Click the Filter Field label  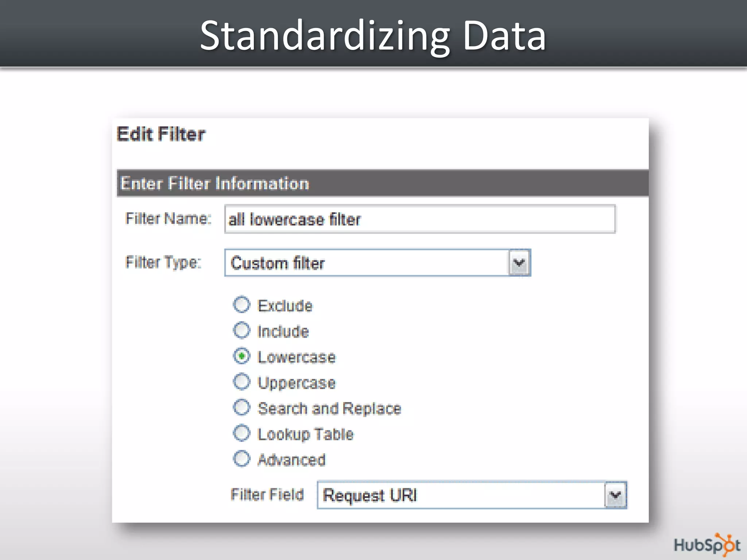[267, 495]
